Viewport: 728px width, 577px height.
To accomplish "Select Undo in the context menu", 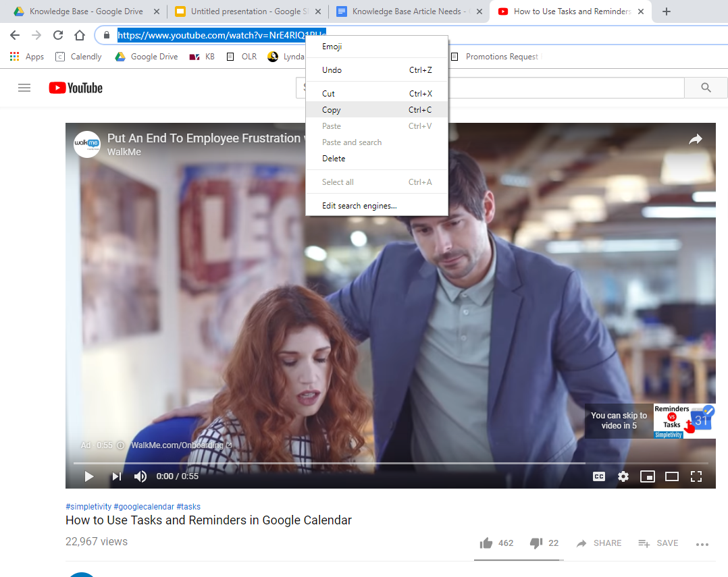I will (x=377, y=70).
